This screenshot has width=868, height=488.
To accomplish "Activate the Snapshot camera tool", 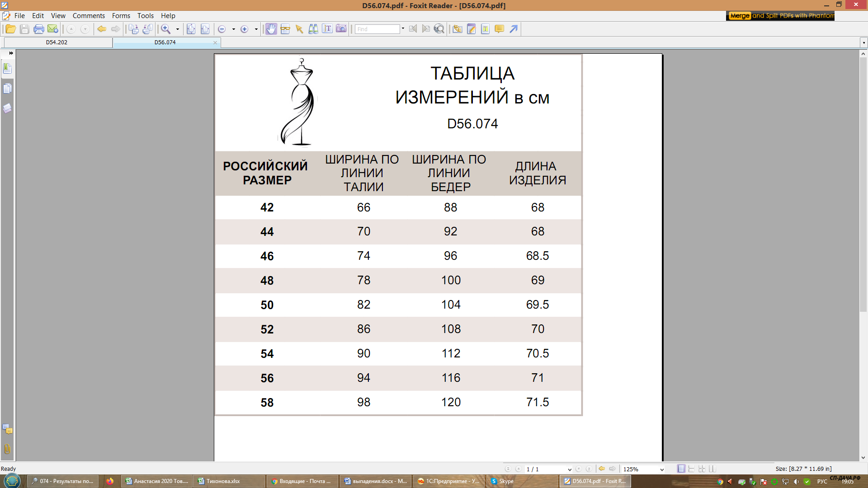I will (341, 29).
